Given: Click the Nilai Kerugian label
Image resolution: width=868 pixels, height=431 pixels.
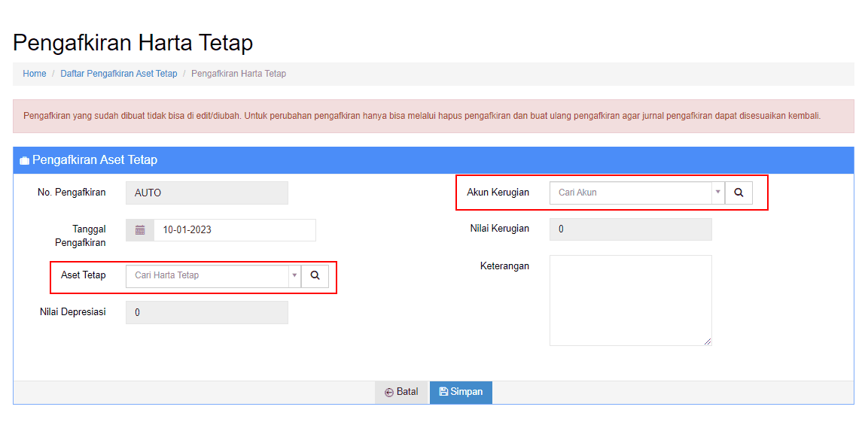Looking at the screenshot, I should point(498,228).
